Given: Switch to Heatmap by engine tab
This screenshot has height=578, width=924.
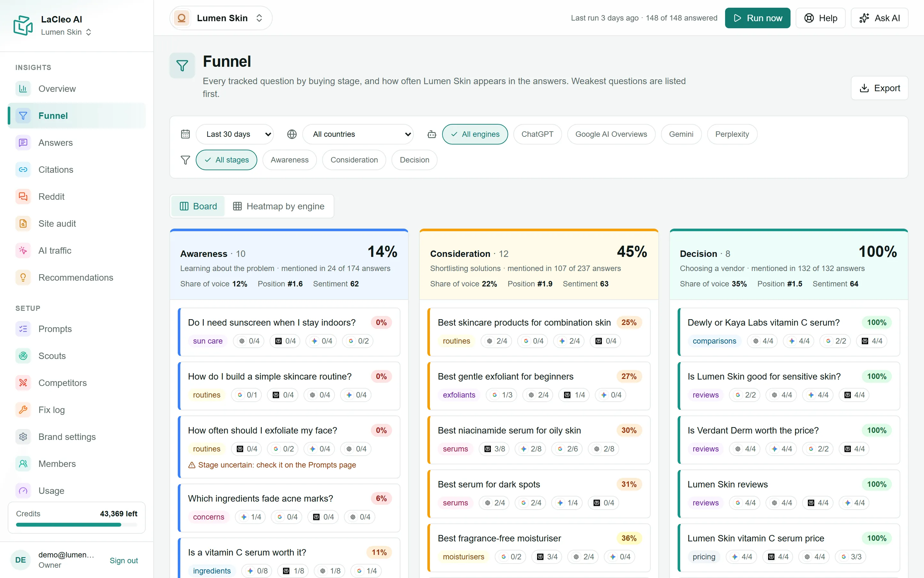Looking at the screenshot, I should coord(279,206).
